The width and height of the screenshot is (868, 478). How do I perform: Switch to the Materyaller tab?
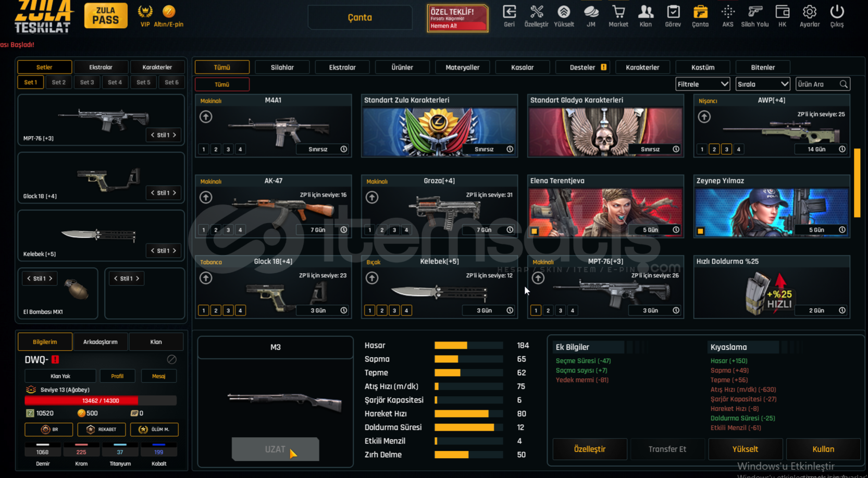coord(462,67)
